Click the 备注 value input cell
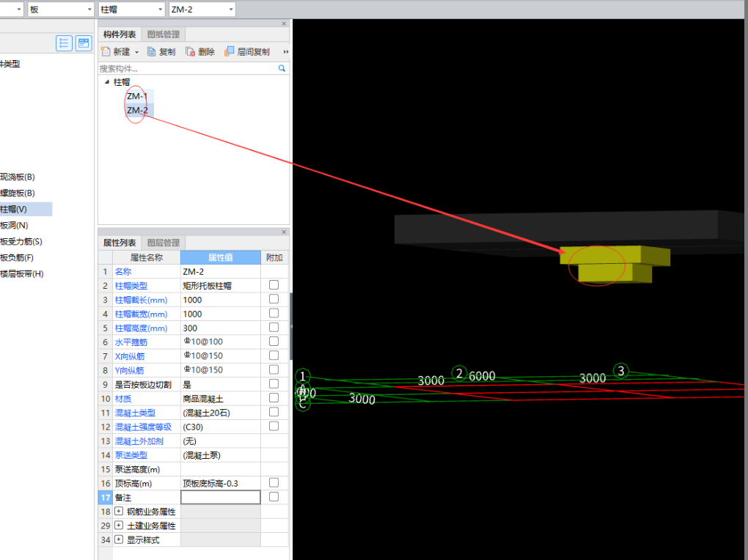This screenshot has width=748, height=560. point(221,497)
